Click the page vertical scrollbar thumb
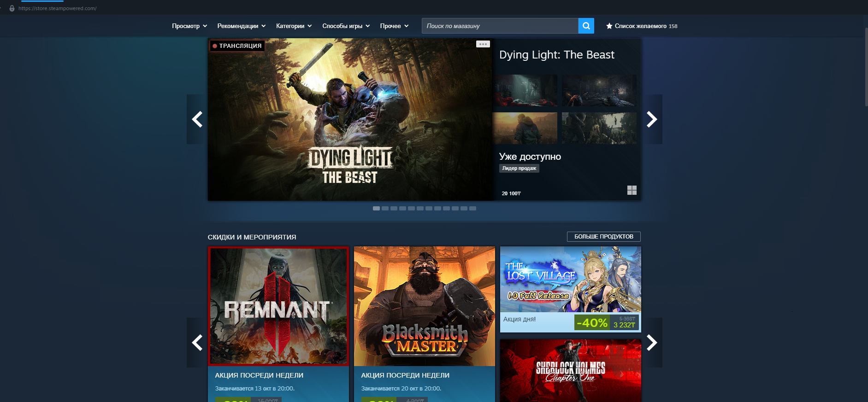 pyautogui.click(x=866, y=67)
